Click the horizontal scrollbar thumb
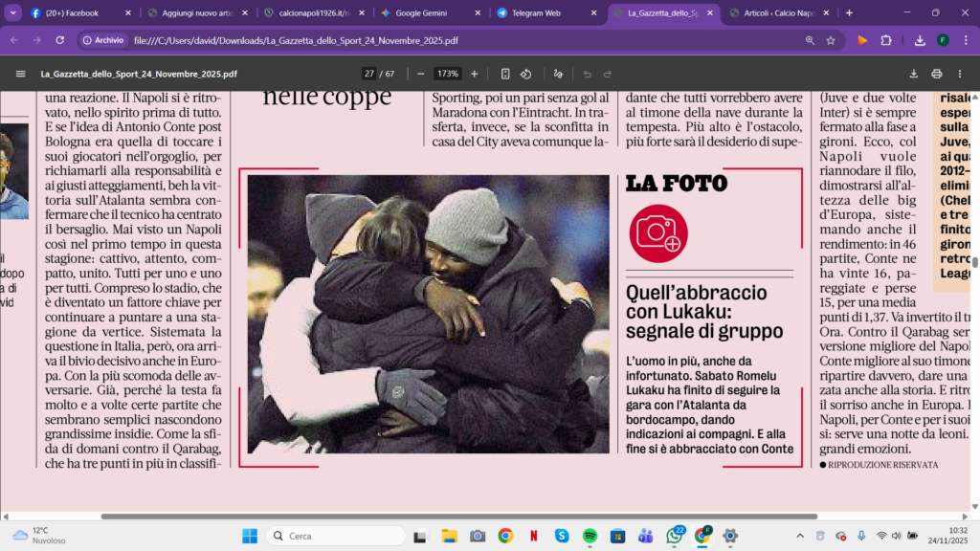The image size is (980, 551). (459, 517)
